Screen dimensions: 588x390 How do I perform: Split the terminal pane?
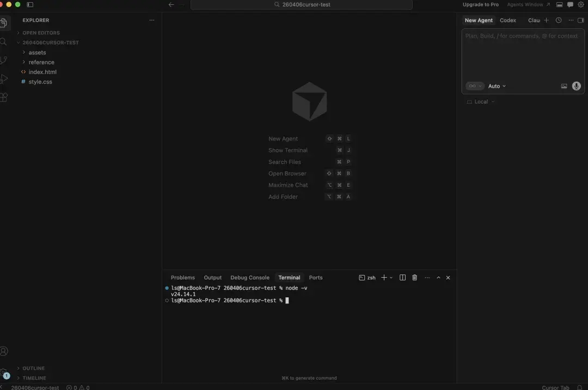pos(402,278)
